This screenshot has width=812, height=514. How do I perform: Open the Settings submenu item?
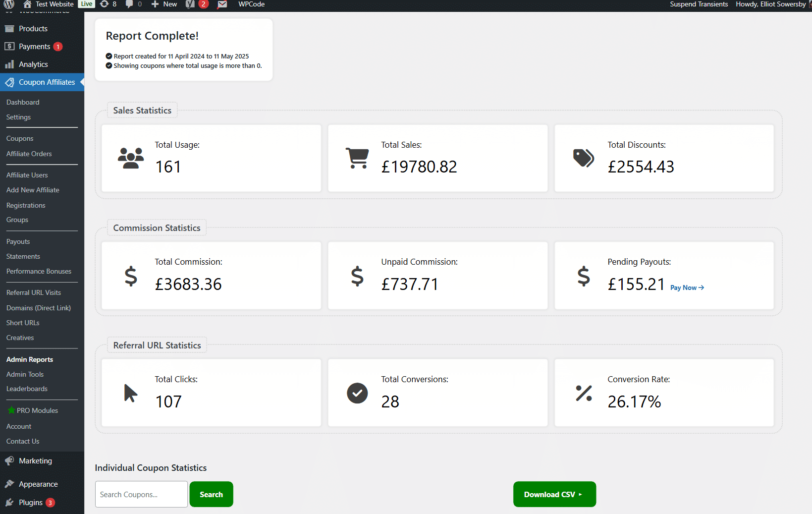[x=18, y=117]
